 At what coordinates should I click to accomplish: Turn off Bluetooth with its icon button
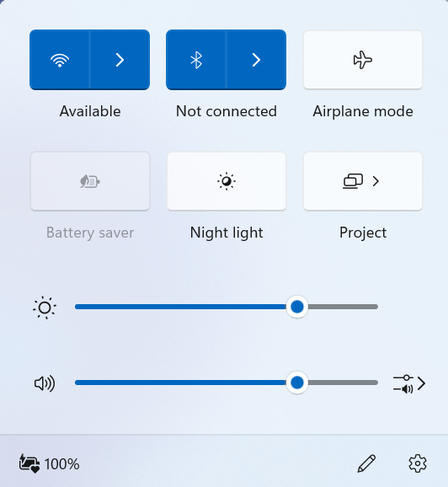(196, 60)
